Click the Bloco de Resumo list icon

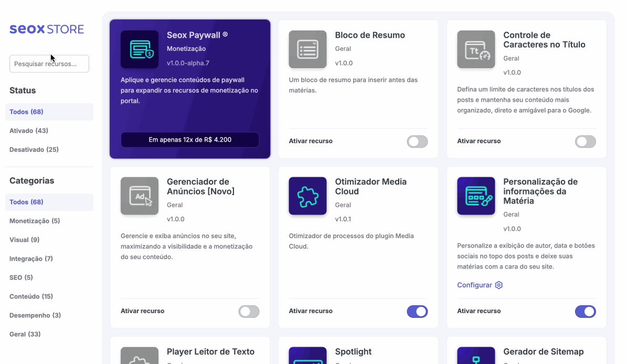tap(307, 49)
